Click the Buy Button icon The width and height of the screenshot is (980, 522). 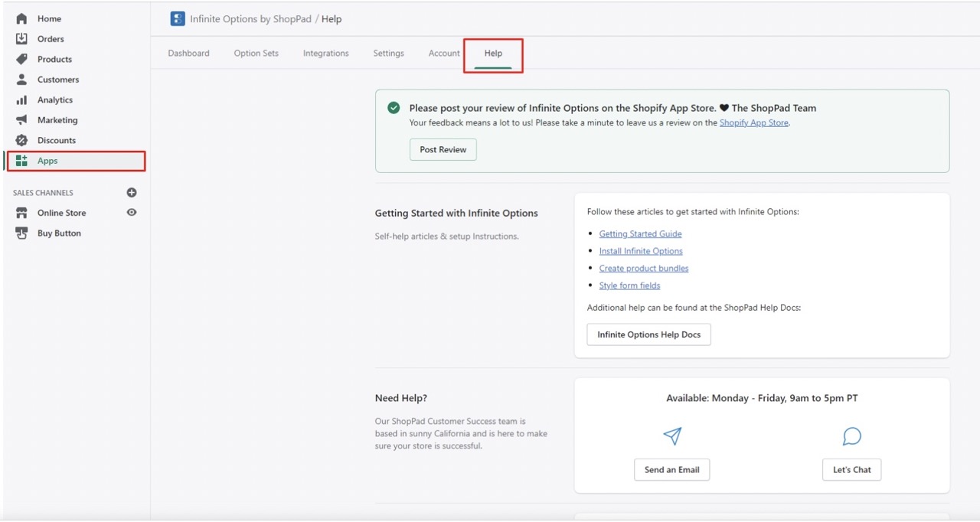point(21,233)
